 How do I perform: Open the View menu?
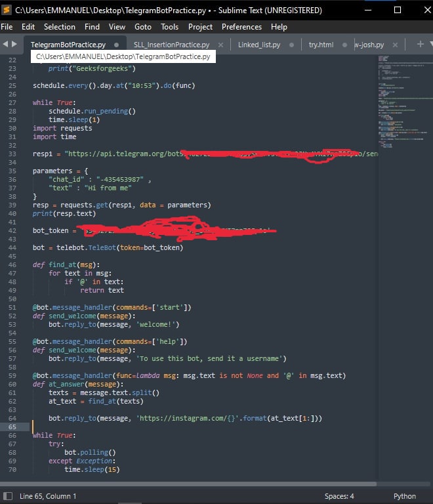coord(117,27)
